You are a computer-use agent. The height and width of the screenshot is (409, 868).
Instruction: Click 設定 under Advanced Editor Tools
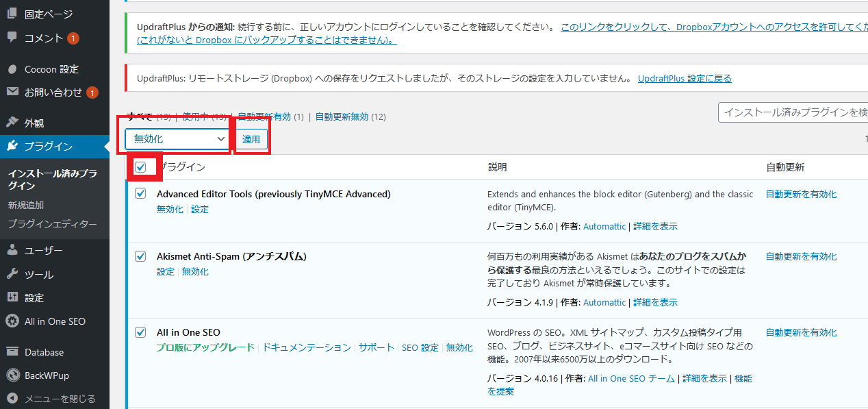200,210
